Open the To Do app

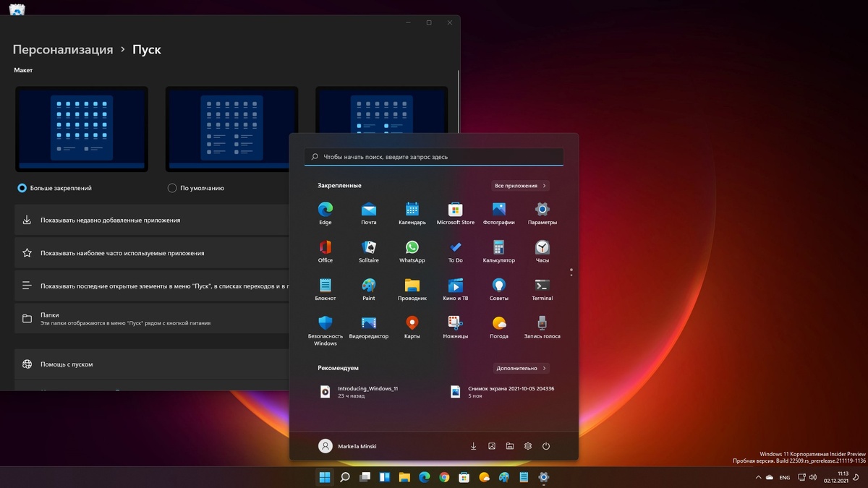click(456, 251)
